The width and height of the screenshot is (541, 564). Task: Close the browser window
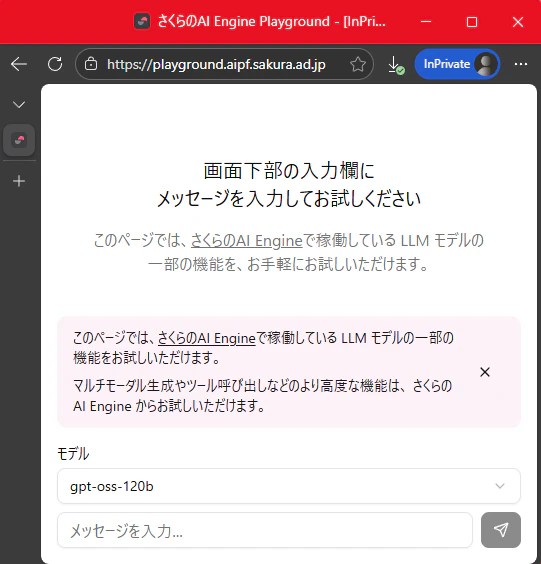518,22
